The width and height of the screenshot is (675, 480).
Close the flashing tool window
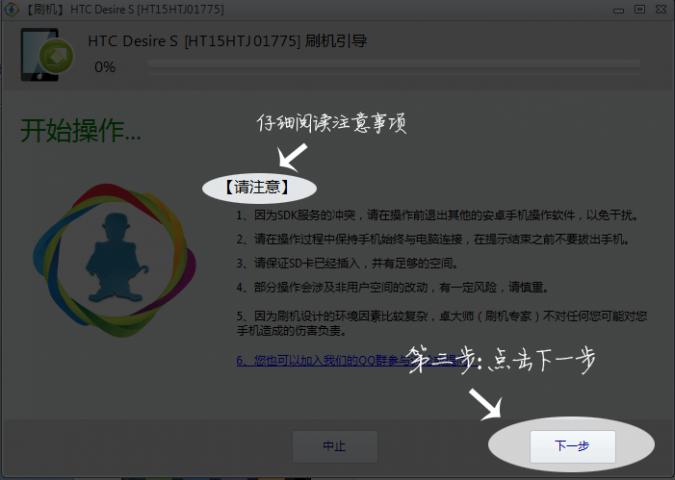[x=661, y=9]
